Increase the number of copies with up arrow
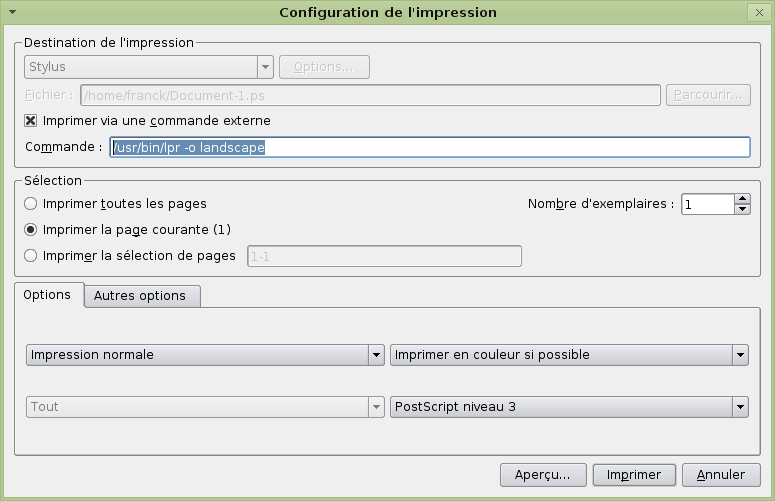This screenshot has height=501, width=775. click(x=742, y=199)
